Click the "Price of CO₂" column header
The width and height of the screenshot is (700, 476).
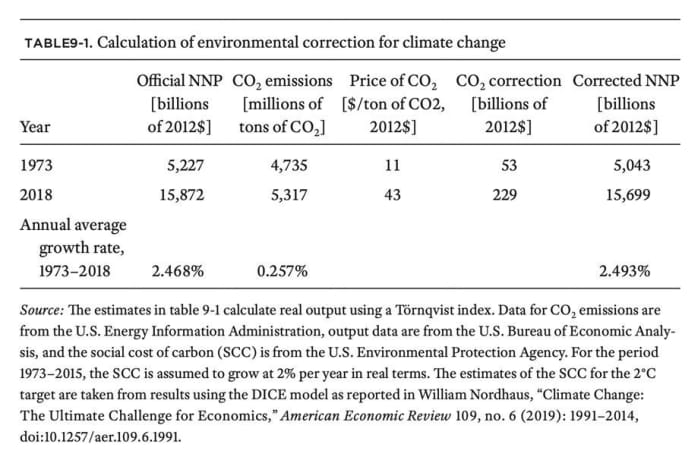pos(394,80)
